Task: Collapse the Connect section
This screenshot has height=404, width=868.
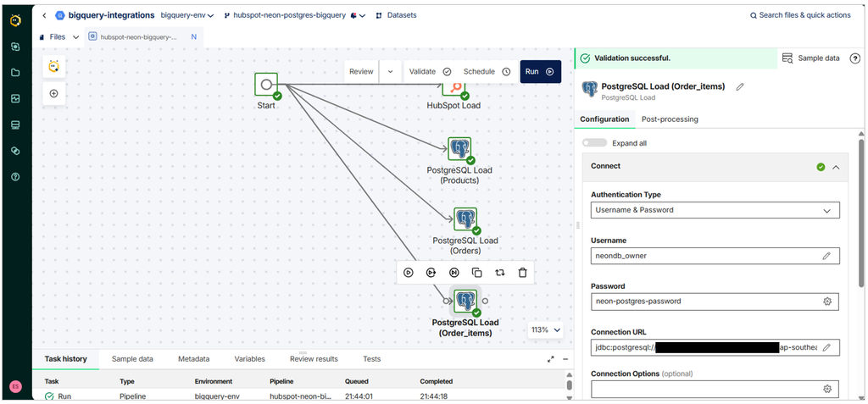Action: point(836,167)
